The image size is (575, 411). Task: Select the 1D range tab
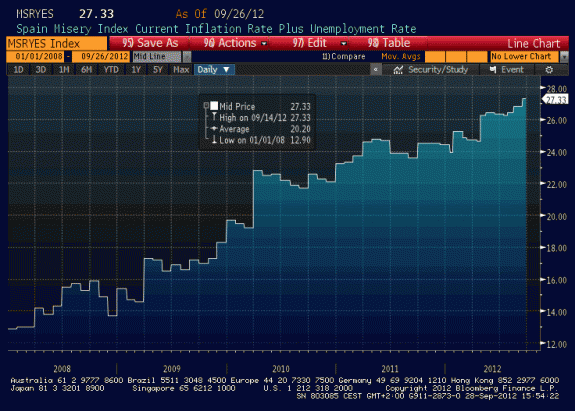coord(18,69)
